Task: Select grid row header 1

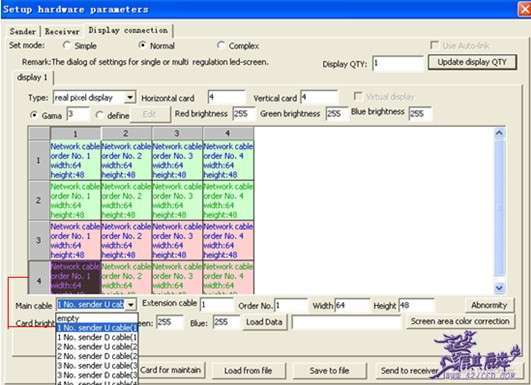Action: point(39,160)
